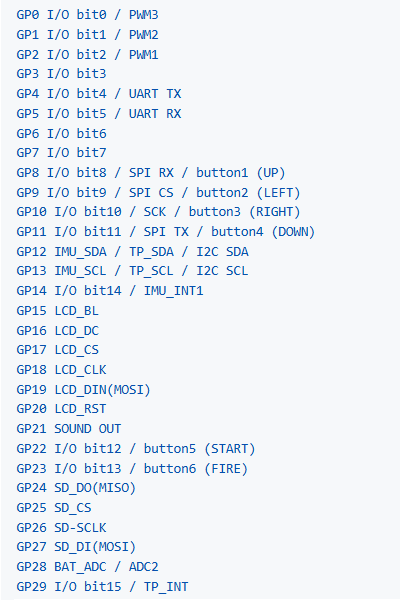Click the GP18 LCD_CLK line
This screenshot has width=400, height=600.
coord(61,370)
